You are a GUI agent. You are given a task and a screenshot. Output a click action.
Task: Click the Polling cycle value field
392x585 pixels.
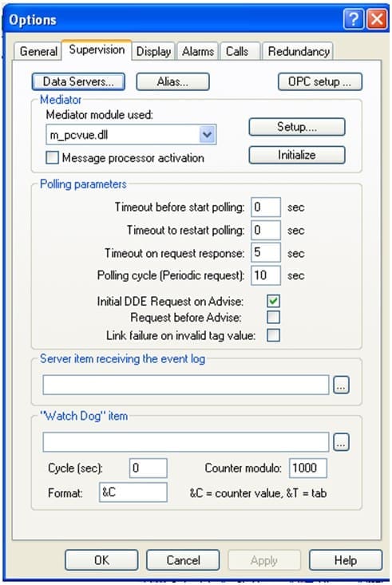click(265, 275)
